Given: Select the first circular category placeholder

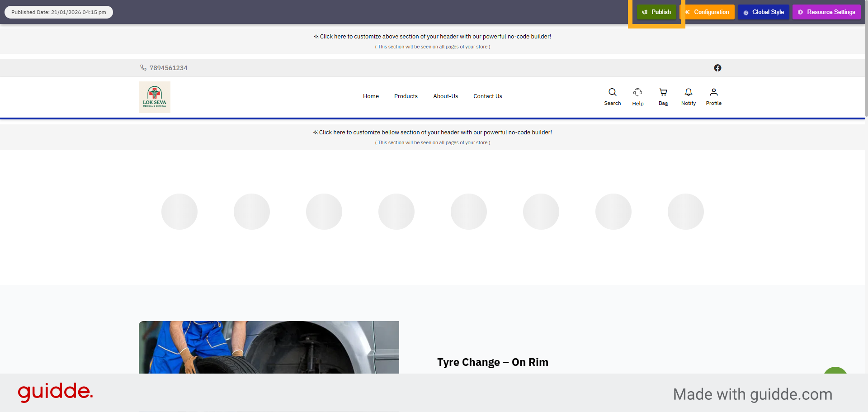Looking at the screenshot, I should pyautogui.click(x=179, y=211).
